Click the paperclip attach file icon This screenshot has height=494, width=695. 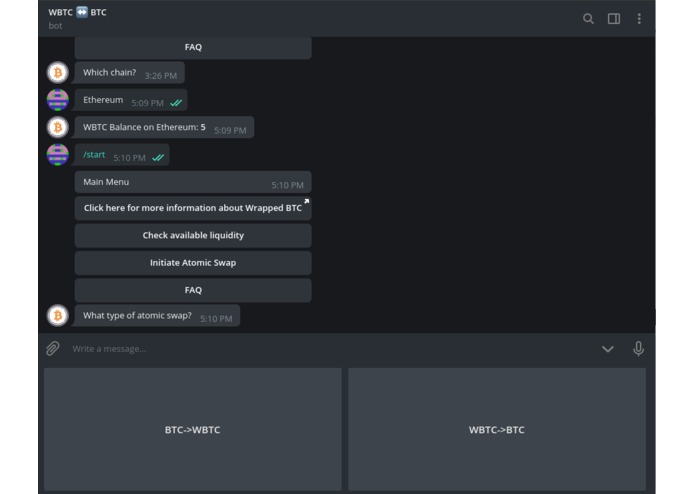(53, 349)
